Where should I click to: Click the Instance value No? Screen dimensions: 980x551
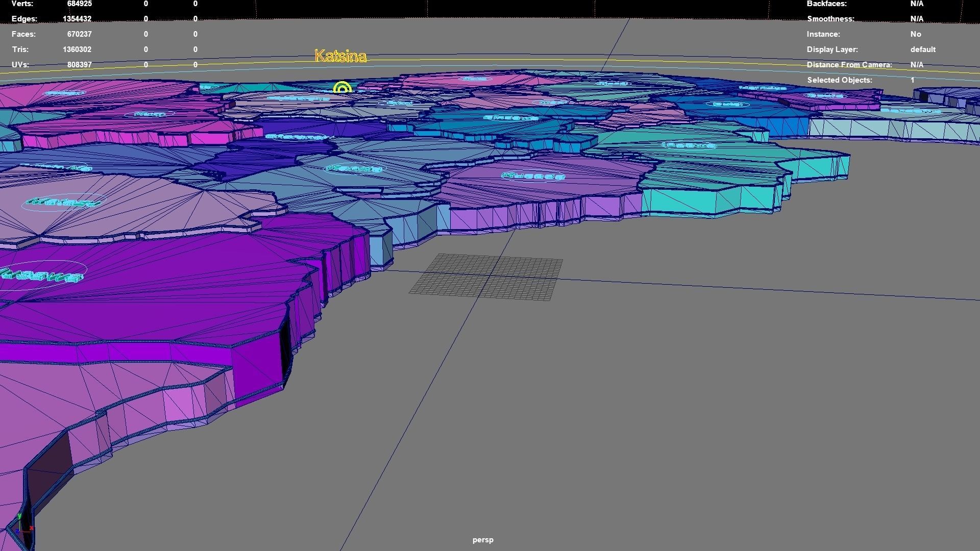point(916,34)
